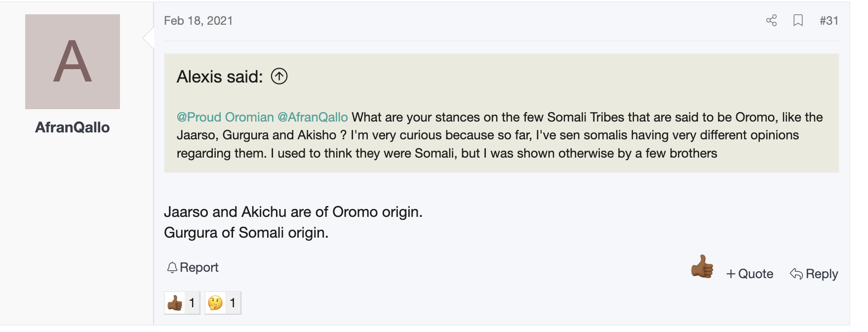Add this post to multi-quote with +Quote
The width and height of the screenshot is (868, 332).
(750, 274)
